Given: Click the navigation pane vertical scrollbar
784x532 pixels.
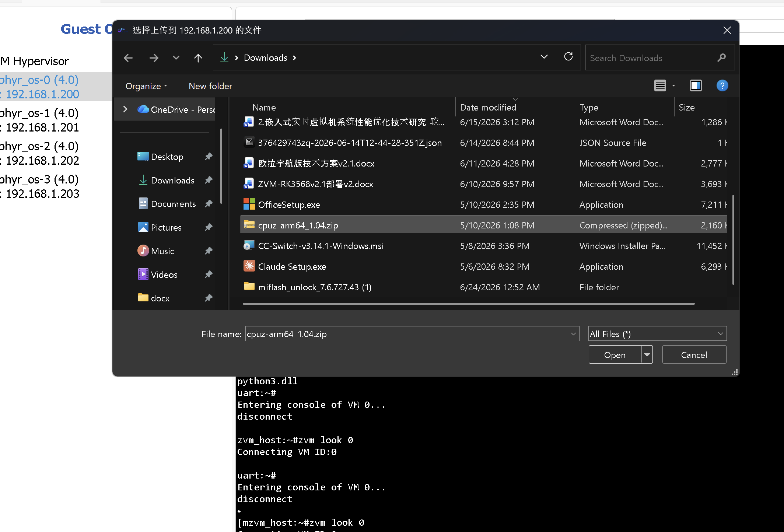Looking at the screenshot, I should tap(221, 166).
